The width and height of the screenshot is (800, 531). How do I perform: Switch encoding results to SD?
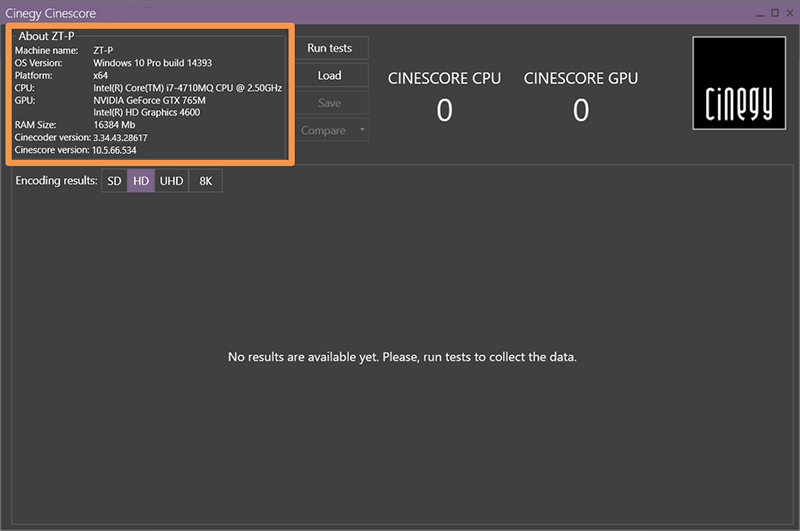pyautogui.click(x=114, y=181)
